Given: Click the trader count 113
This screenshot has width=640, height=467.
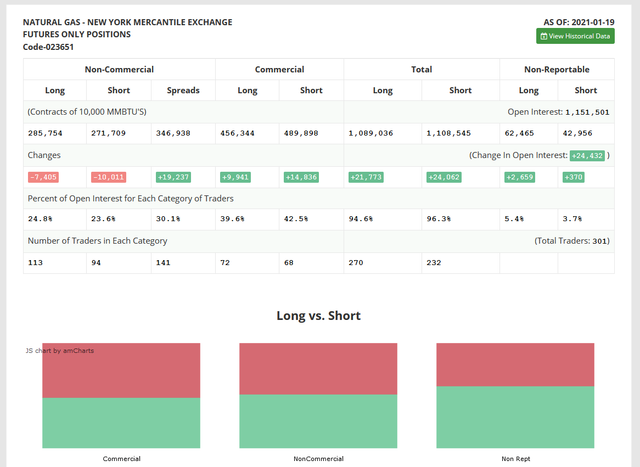Looking at the screenshot, I should (x=35, y=262).
